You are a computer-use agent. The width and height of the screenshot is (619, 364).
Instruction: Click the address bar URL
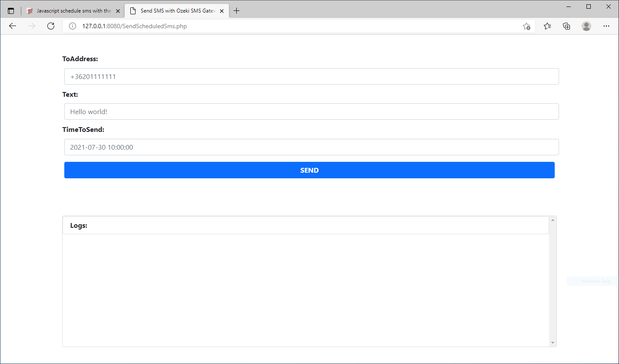tap(135, 26)
